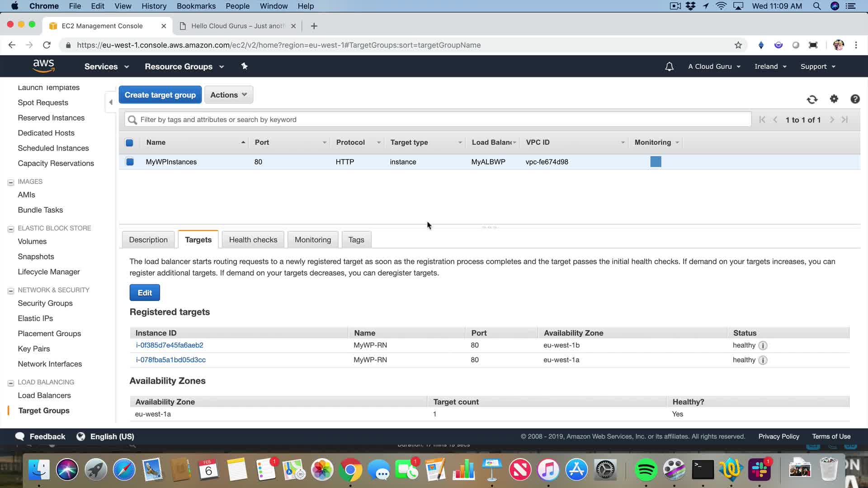Open instance link i-0f385d7e45fa6aeb2

[x=170, y=345]
